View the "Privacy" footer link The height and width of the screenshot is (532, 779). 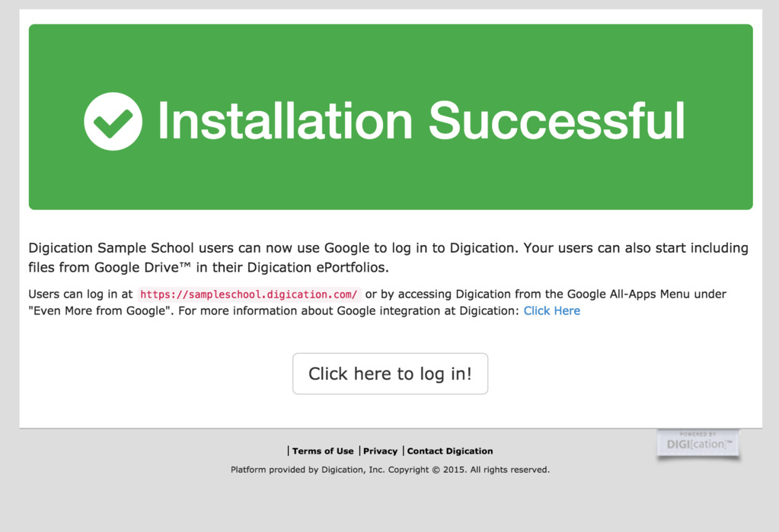pyautogui.click(x=380, y=451)
